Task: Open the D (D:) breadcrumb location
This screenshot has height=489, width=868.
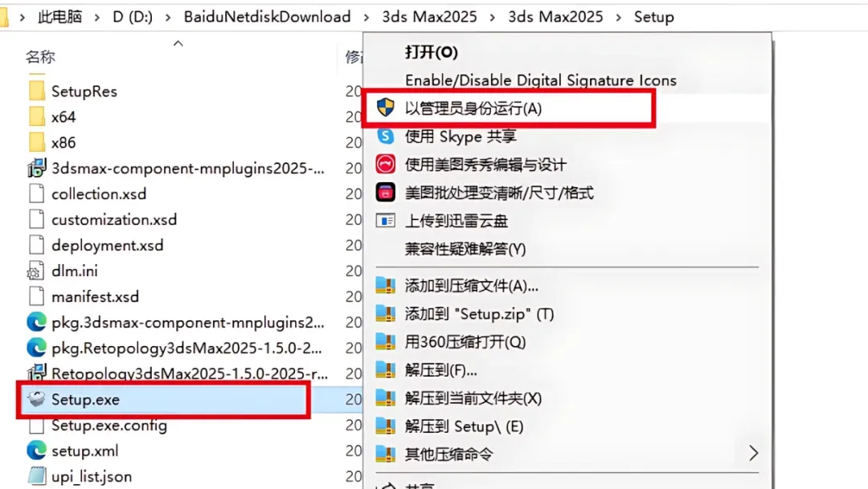Action: coord(133,17)
